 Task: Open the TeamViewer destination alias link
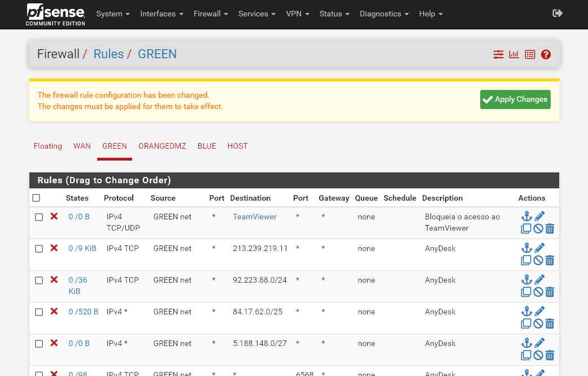point(254,217)
